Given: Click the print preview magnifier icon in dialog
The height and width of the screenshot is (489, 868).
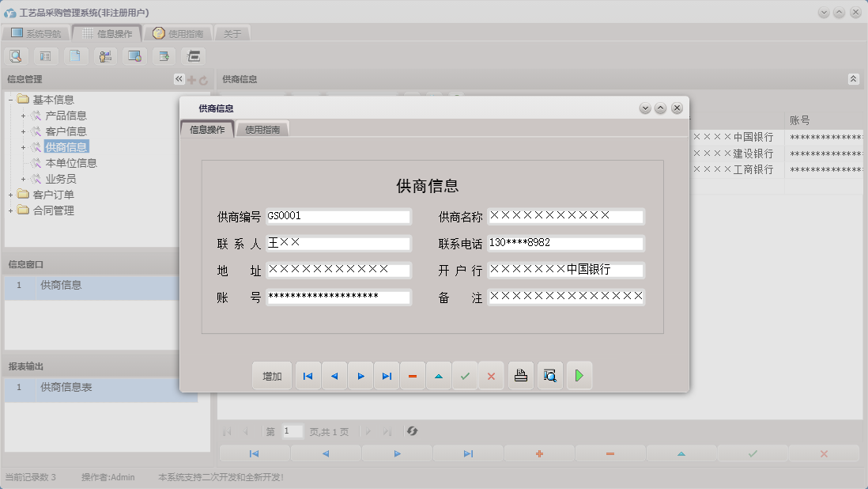Looking at the screenshot, I should pos(550,376).
